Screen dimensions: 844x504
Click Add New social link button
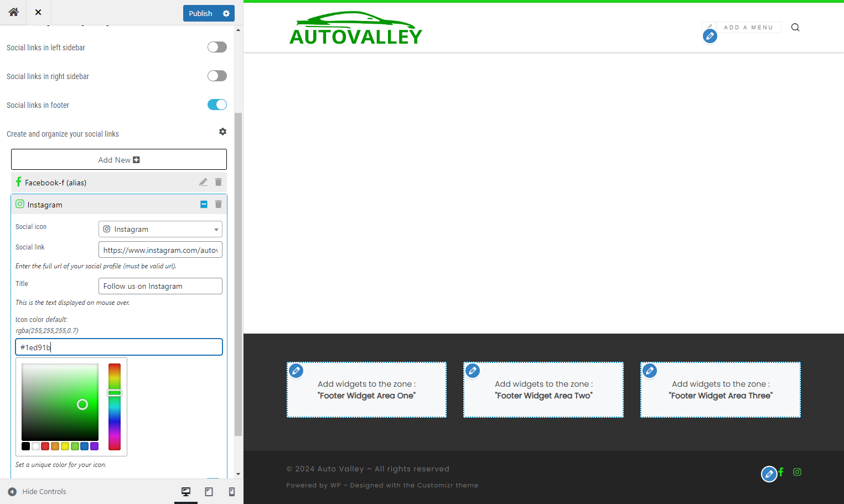119,159
